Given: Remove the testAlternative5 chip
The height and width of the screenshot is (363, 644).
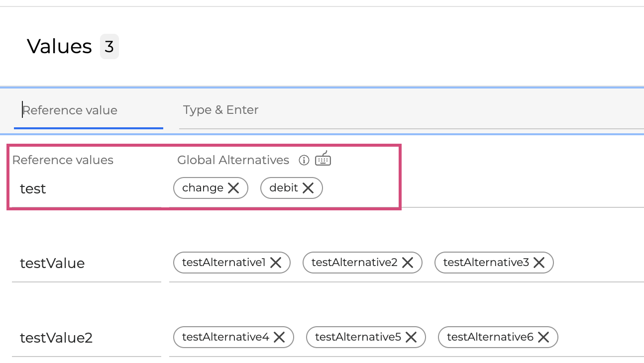Looking at the screenshot, I should (411, 337).
